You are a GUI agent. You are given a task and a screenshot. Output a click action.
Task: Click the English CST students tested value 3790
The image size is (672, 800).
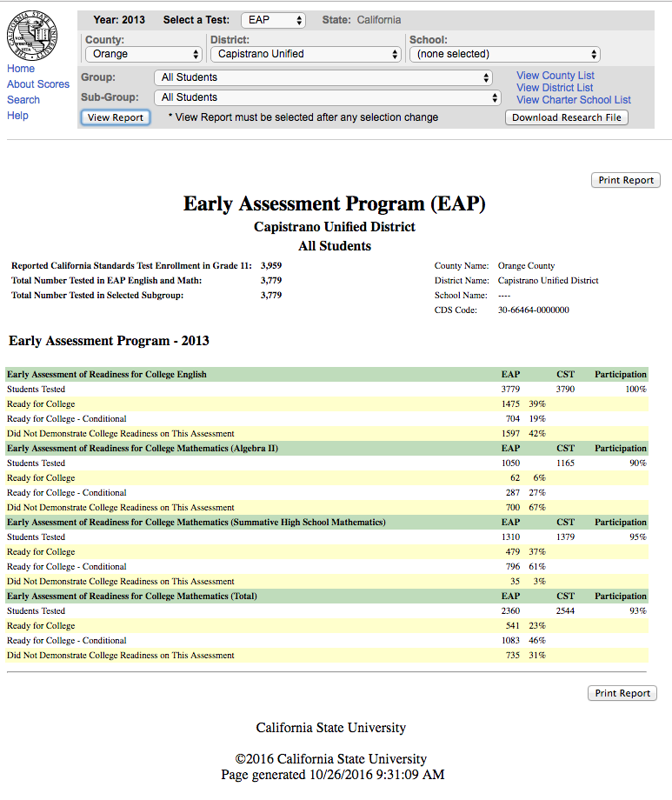click(565, 390)
